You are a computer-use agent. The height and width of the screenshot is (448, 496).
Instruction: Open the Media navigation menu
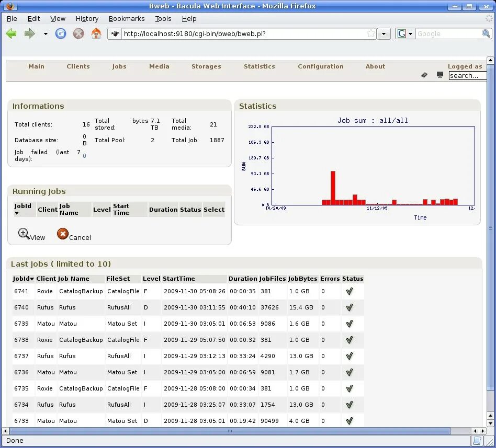[159, 66]
